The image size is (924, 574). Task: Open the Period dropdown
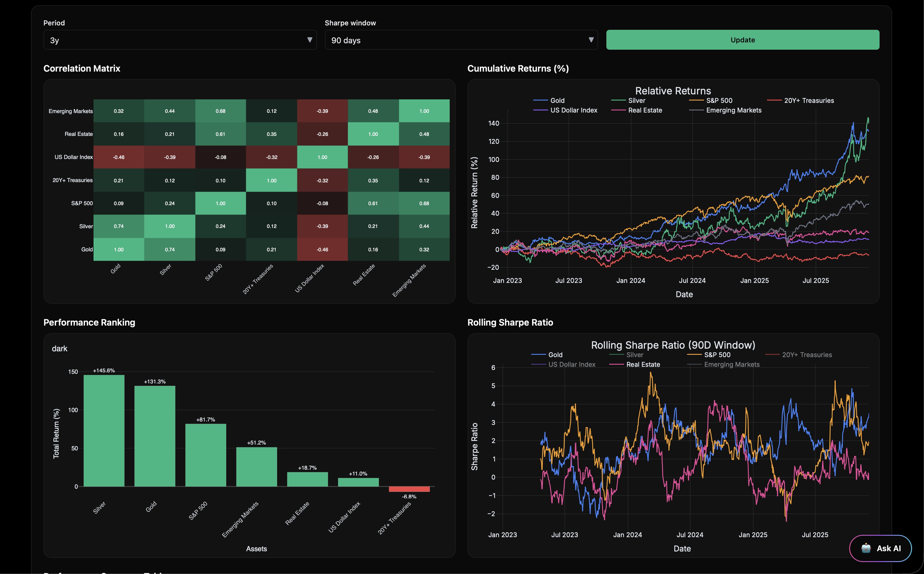pyautogui.click(x=180, y=39)
